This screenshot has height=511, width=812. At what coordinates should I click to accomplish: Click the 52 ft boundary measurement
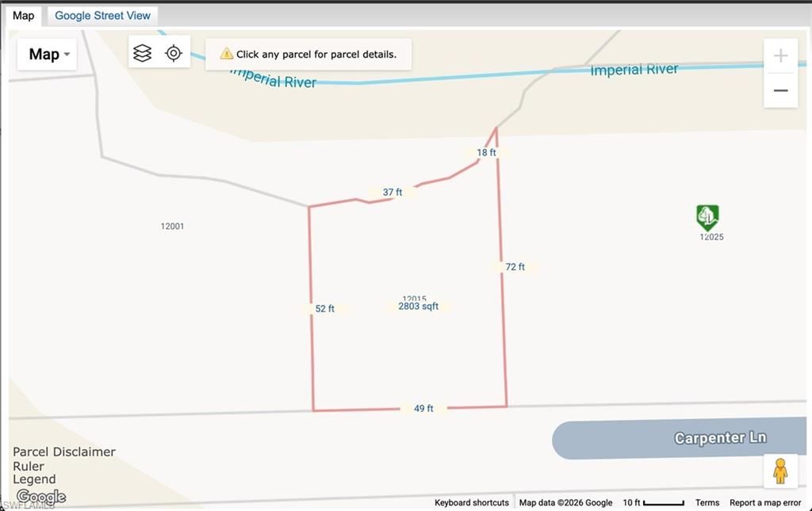[x=324, y=309]
